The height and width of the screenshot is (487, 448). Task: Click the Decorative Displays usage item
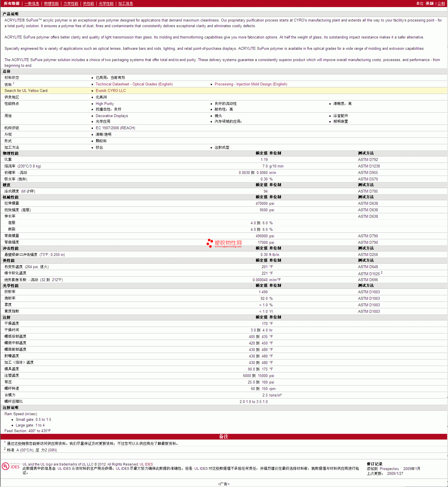tap(112, 116)
